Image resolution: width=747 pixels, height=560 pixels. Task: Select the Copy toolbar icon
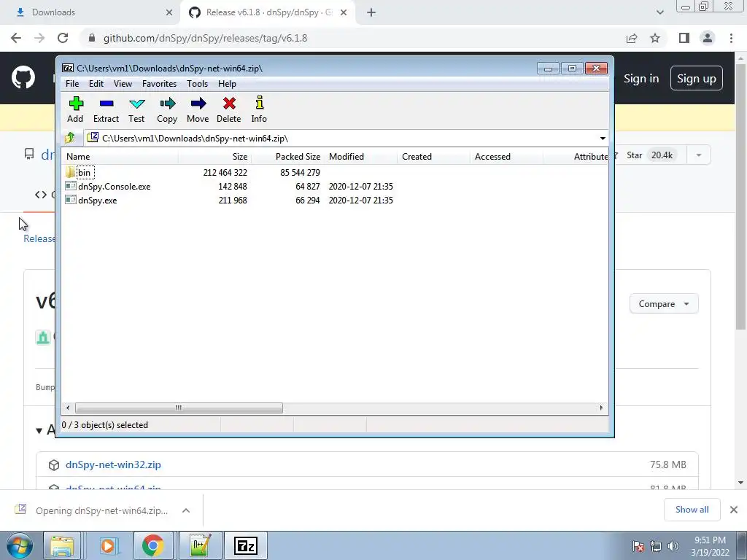click(x=167, y=109)
